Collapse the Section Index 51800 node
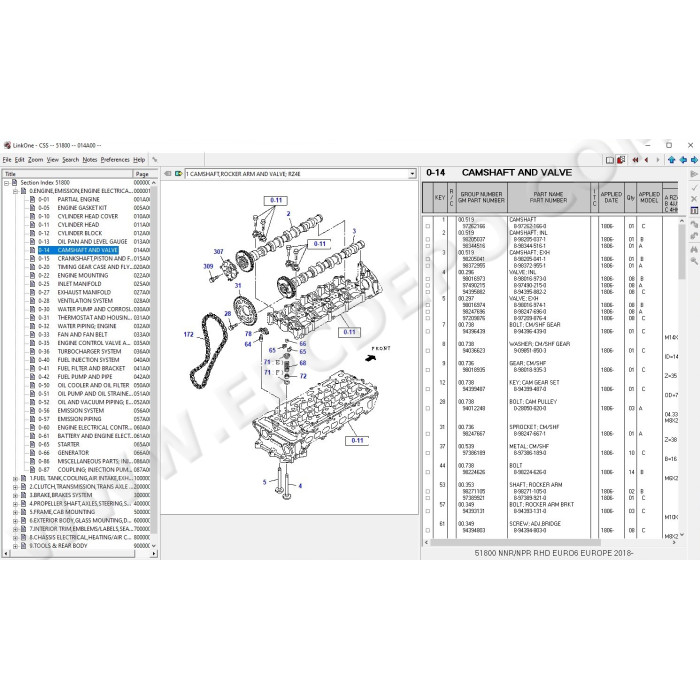The image size is (700, 700). [7, 183]
